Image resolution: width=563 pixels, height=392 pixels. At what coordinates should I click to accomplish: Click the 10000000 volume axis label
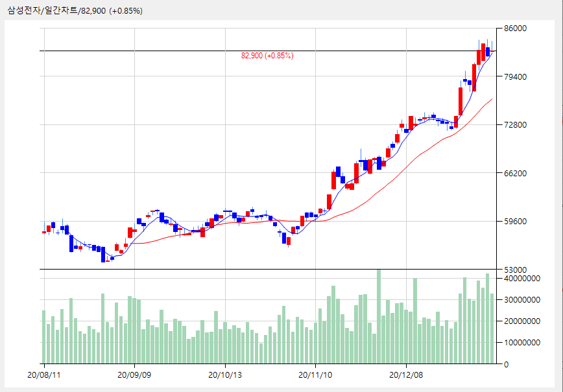tap(521, 343)
